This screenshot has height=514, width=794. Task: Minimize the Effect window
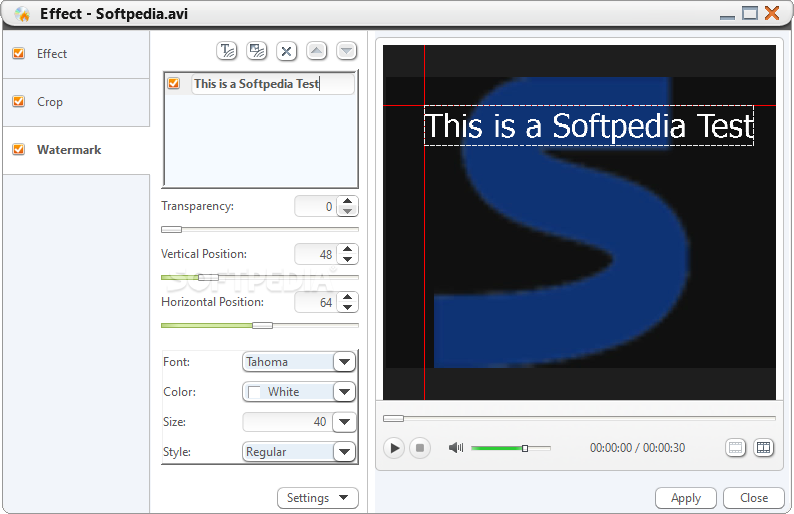tap(727, 16)
